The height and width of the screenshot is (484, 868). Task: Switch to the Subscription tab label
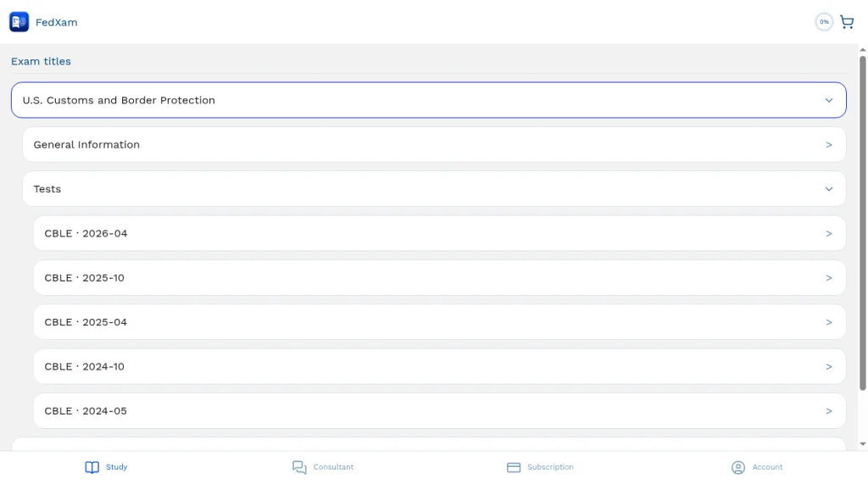(x=550, y=467)
